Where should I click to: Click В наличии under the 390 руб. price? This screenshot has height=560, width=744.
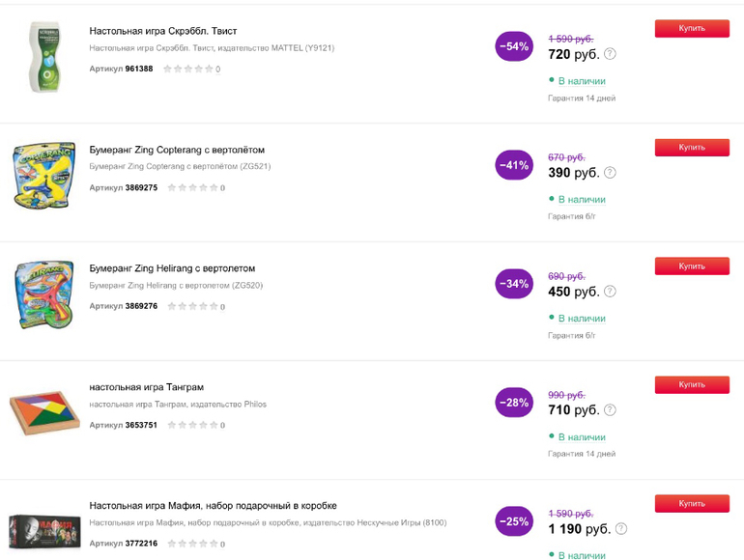pos(582,200)
